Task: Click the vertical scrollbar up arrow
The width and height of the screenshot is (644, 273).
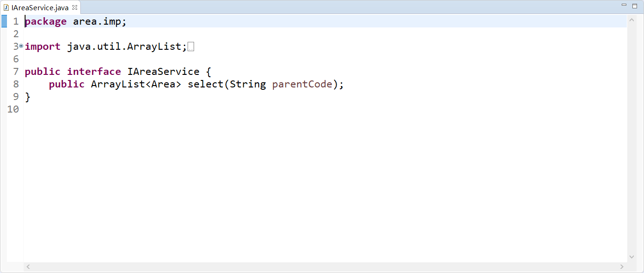Action: (631, 20)
